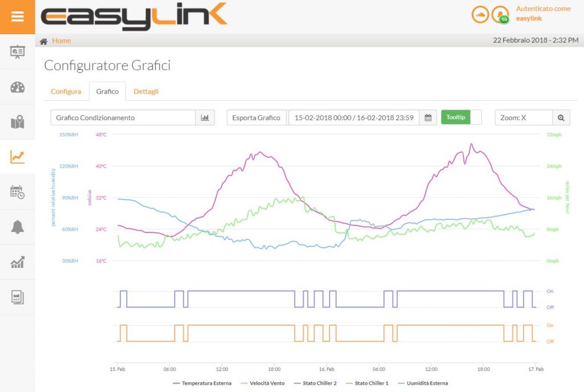
Task: Select the gauge dashboard icon in sidebar
Action: click(x=17, y=88)
